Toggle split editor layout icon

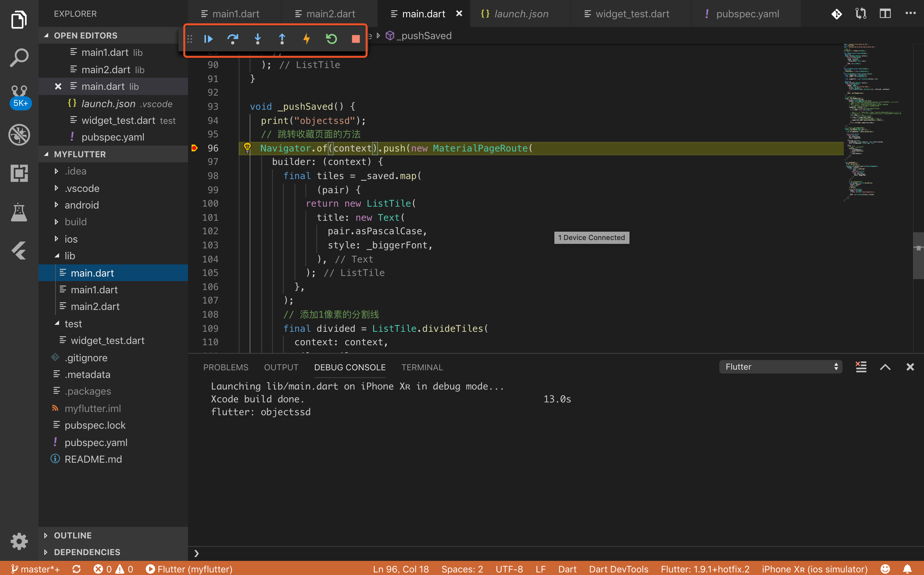tap(885, 14)
